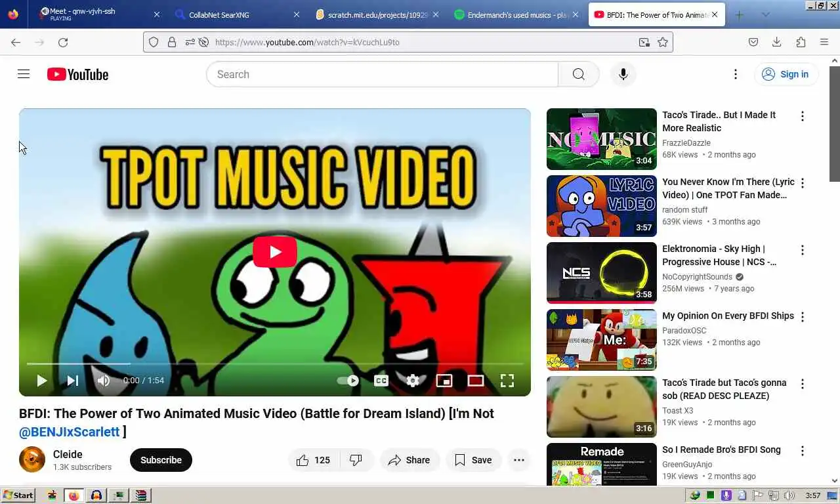
Task: Save page to Pocket
Action: pos(753,42)
